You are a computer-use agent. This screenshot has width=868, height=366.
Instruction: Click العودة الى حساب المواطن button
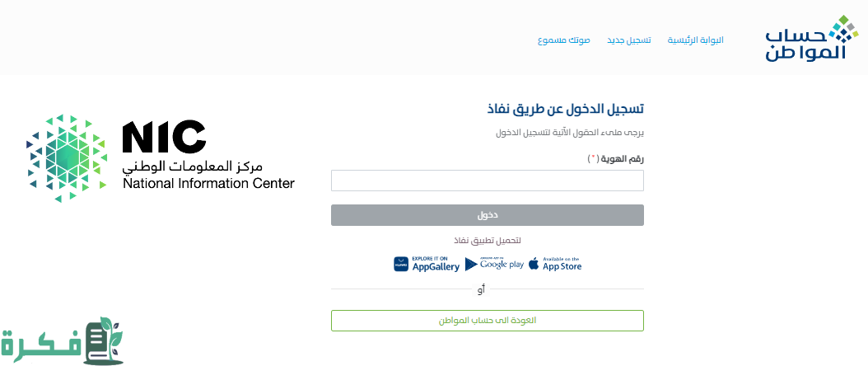click(487, 320)
